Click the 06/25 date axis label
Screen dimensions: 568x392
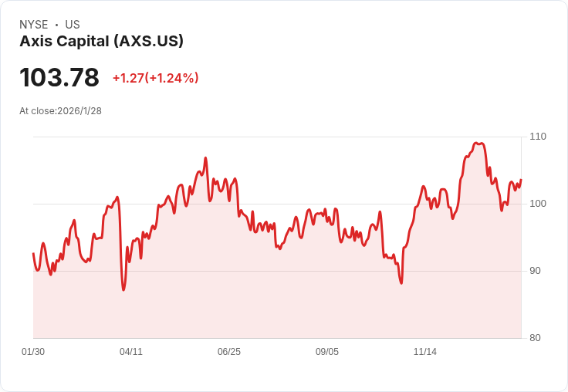pyautogui.click(x=229, y=352)
